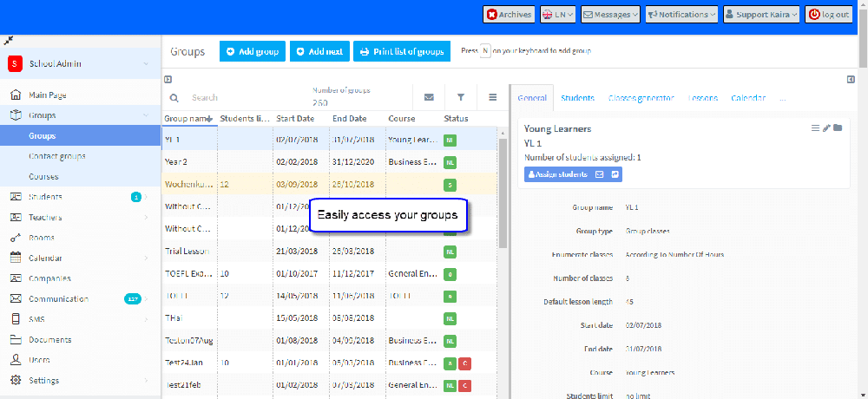Click the expand-list panel icon above search

[x=168, y=80]
